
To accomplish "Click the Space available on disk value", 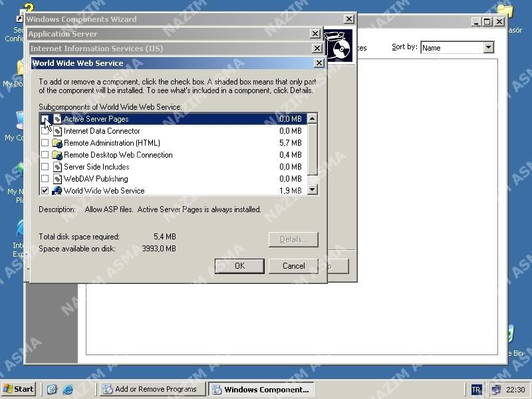I will tap(159, 249).
